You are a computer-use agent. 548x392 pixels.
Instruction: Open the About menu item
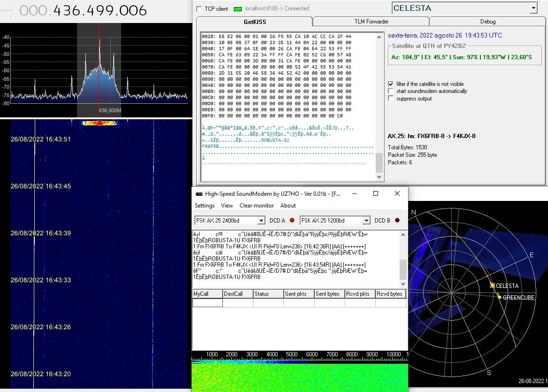288,206
